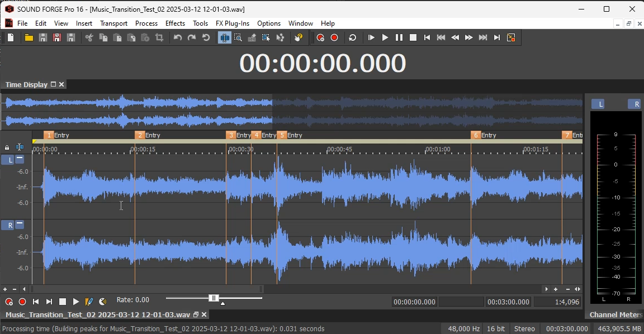Click the L channel label button in waveform
Screen dimensions: 644x334
(x=8, y=160)
